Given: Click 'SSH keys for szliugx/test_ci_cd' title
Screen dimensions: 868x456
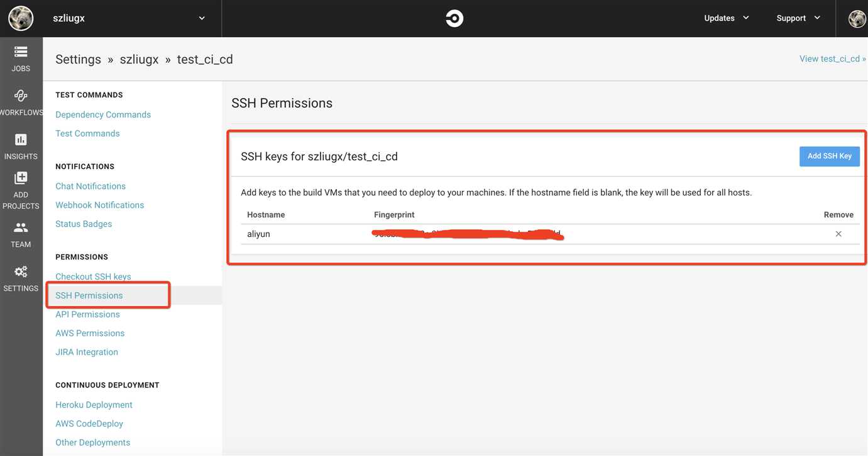Looking at the screenshot, I should (319, 156).
